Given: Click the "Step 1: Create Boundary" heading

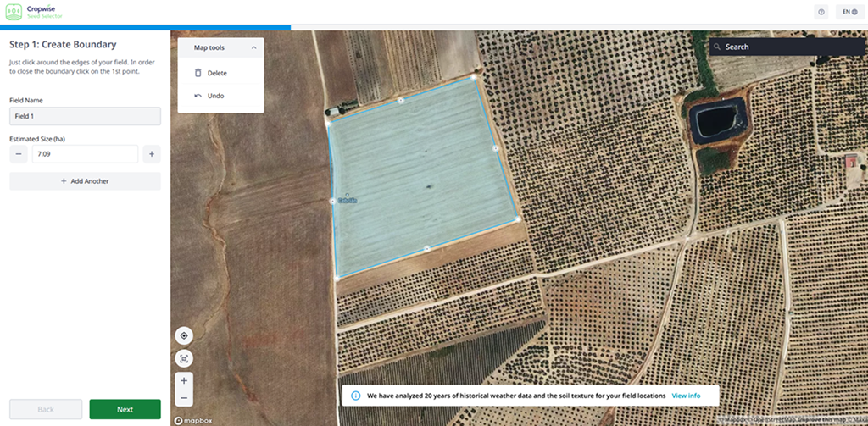Looking at the screenshot, I should tap(63, 44).
